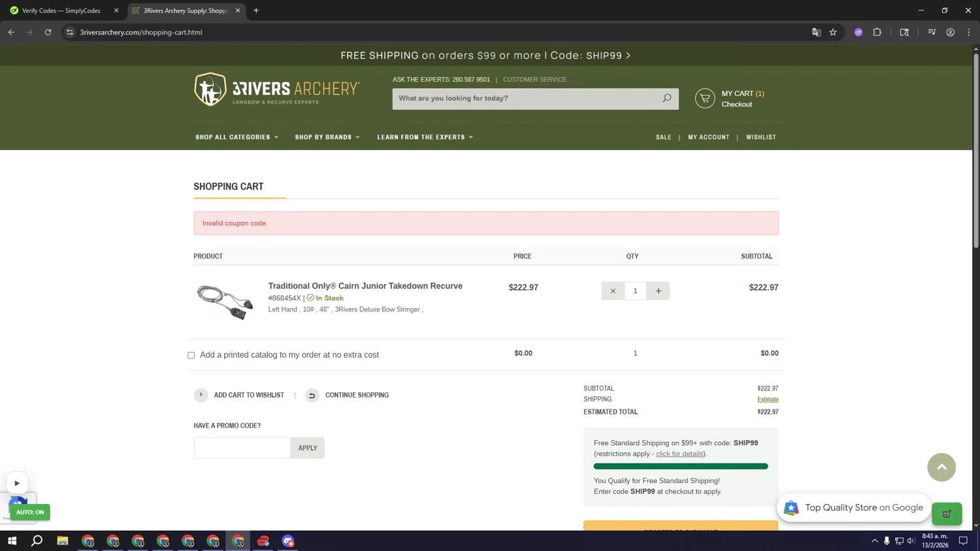The image size is (980, 551).
Task: Click the bow product thumbnail
Action: click(x=225, y=302)
